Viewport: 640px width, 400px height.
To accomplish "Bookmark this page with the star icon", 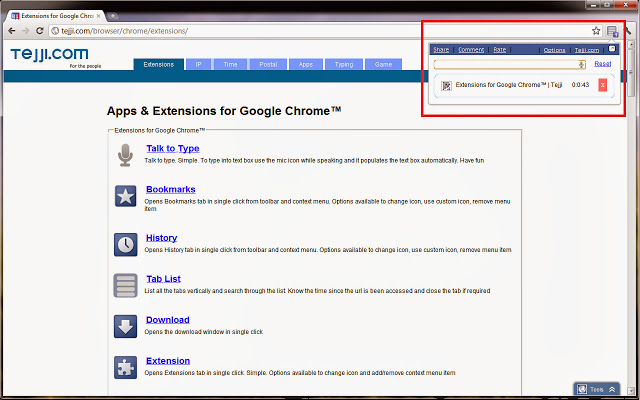I will point(596,31).
